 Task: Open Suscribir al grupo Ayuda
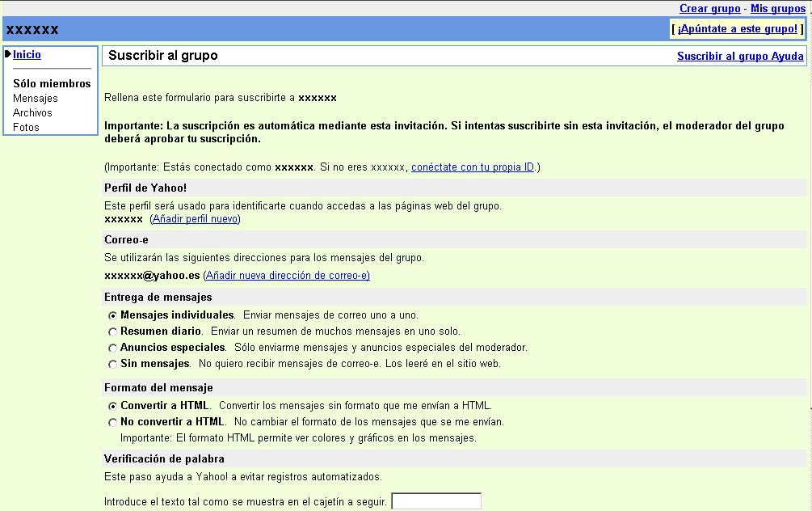coord(740,56)
